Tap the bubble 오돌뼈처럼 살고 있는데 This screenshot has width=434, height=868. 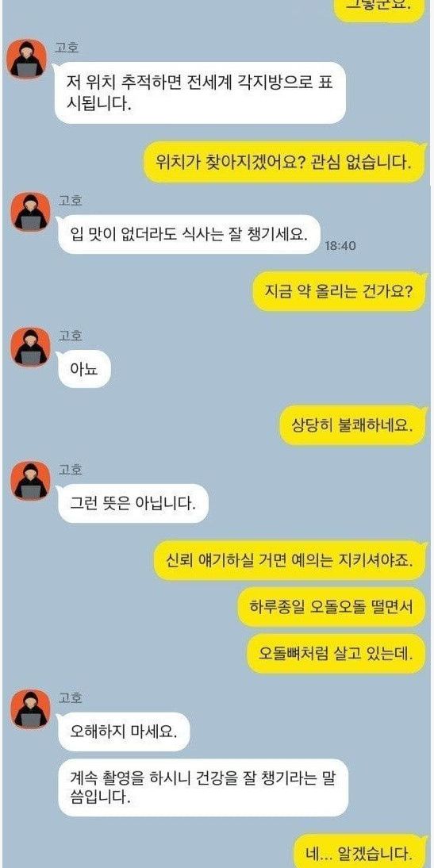point(337,654)
